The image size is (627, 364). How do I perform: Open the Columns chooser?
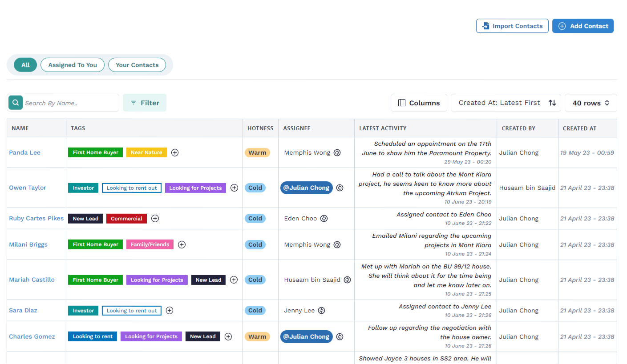(419, 103)
